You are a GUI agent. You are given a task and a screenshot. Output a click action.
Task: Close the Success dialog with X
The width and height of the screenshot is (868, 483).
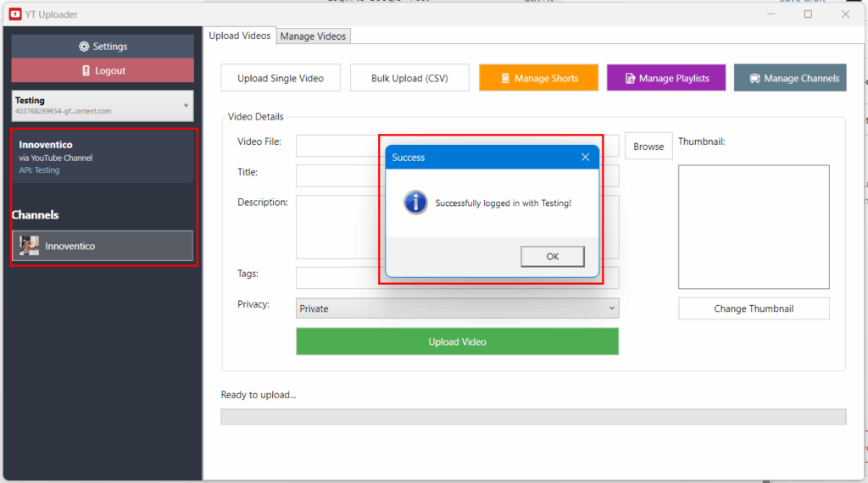[585, 158]
